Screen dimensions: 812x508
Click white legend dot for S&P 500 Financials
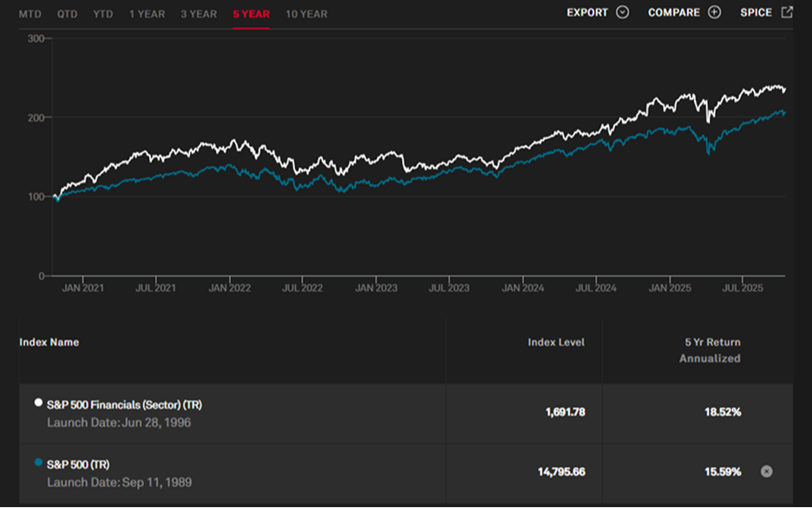tap(37, 403)
